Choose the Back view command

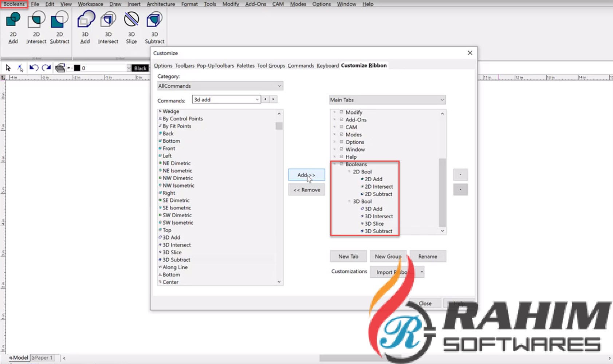tap(168, 134)
